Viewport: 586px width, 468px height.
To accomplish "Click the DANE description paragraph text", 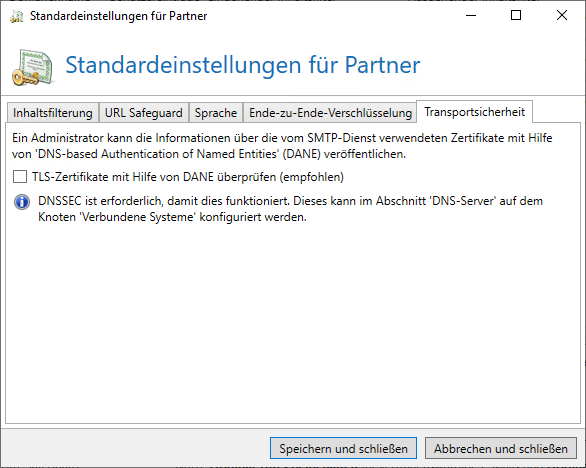I will tap(282, 146).
